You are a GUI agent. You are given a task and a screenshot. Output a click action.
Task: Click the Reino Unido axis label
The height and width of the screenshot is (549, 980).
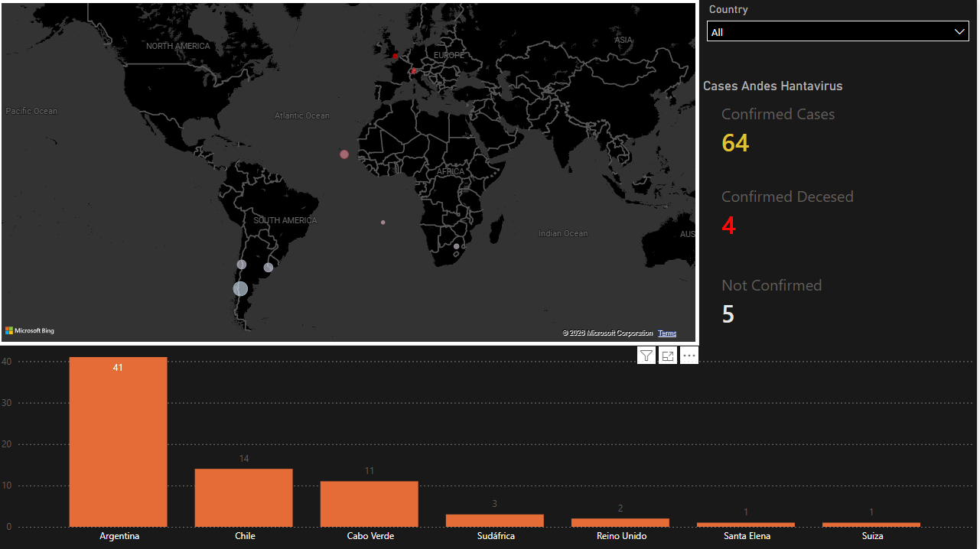point(621,536)
